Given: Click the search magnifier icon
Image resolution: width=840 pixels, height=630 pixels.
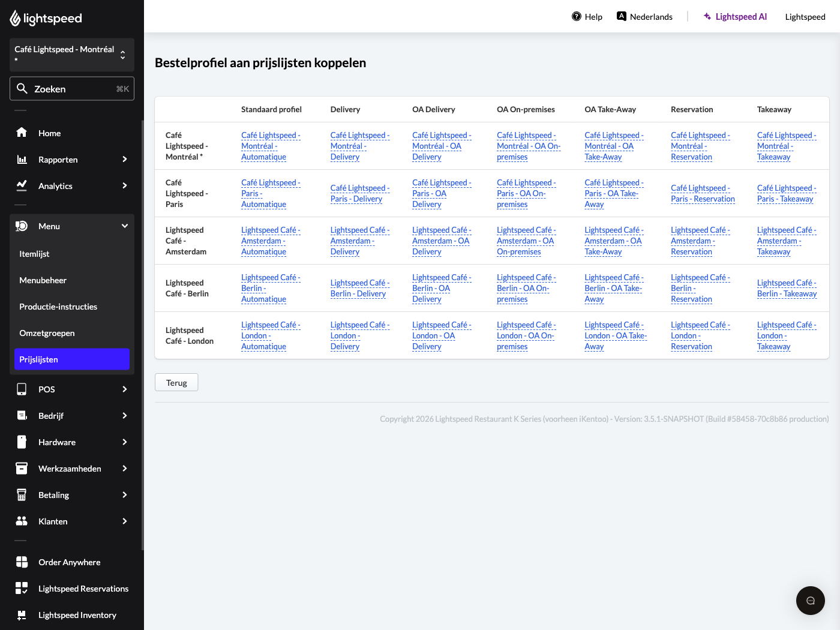Looking at the screenshot, I should point(22,89).
